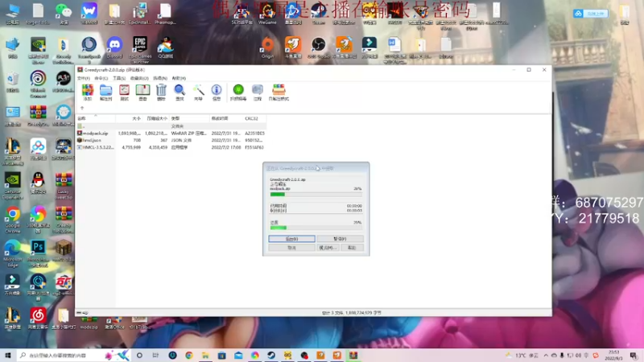Click the Photoshop desktop icon
Screen dimensions: 644x362
[38, 253]
